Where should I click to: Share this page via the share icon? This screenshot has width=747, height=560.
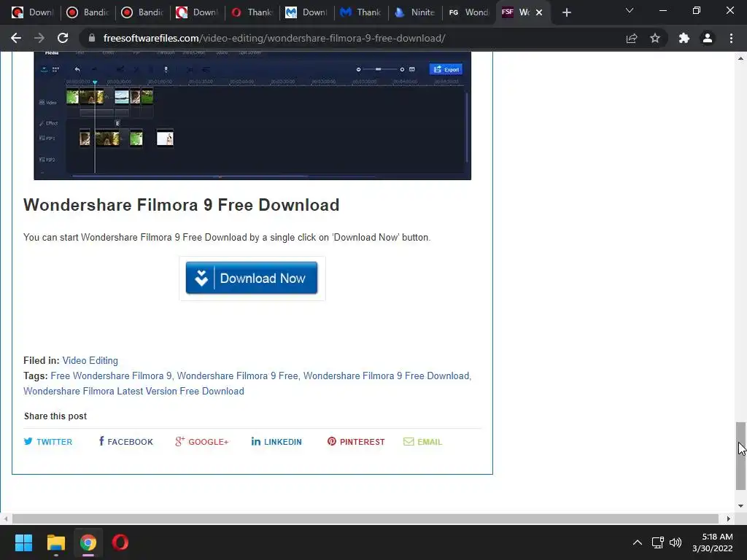coord(632,38)
